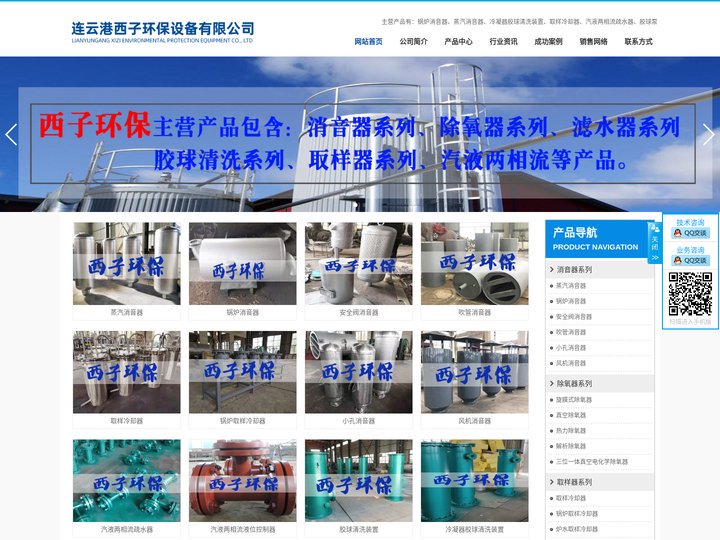The image size is (720, 540).
Task: Select 锅炉消音器 in product navigation sidebar
Action: (571, 301)
